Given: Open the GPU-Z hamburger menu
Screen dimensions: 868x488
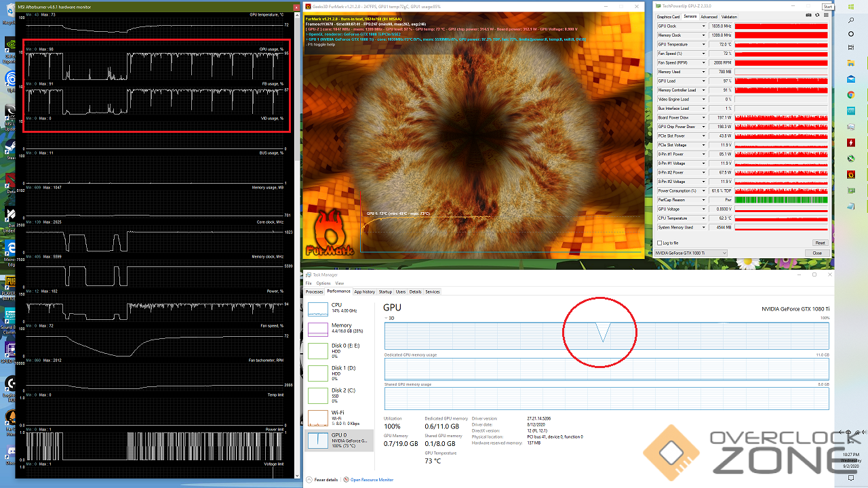Looking at the screenshot, I should tap(825, 14).
